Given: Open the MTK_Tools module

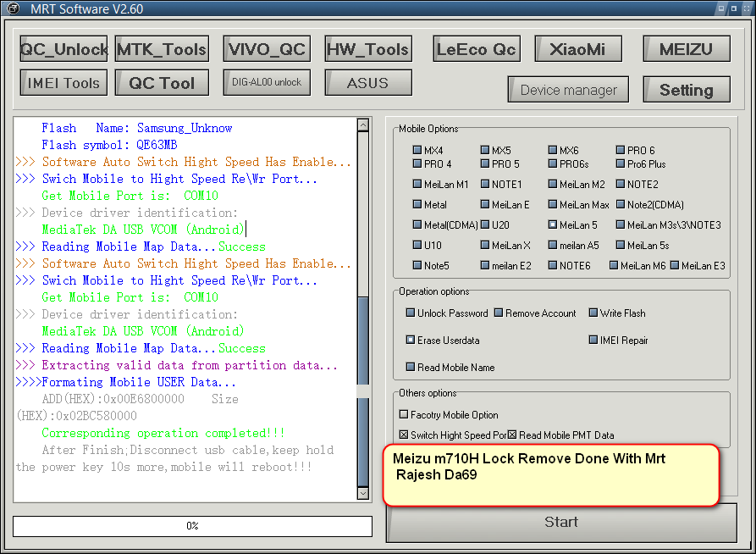Looking at the screenshot, I should [162, 49].
